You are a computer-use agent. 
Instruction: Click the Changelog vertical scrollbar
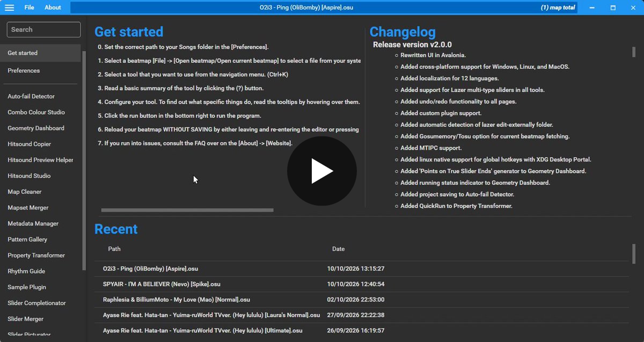click(634, 52)
